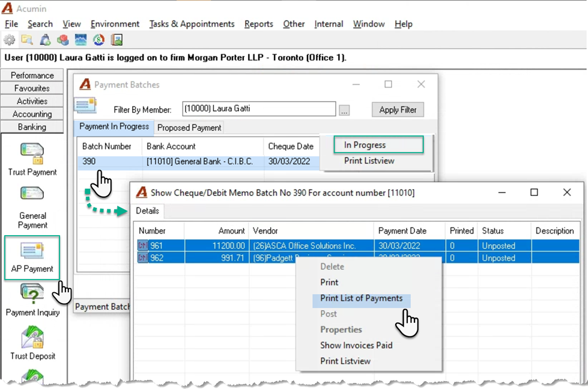Expand the Performance sidebar section
Image resolution: width=588 pixels, height=389 pixels.
tap(32, 76)
